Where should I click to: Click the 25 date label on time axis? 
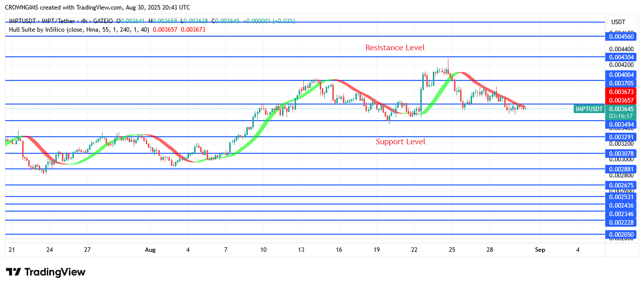(452, 249)
